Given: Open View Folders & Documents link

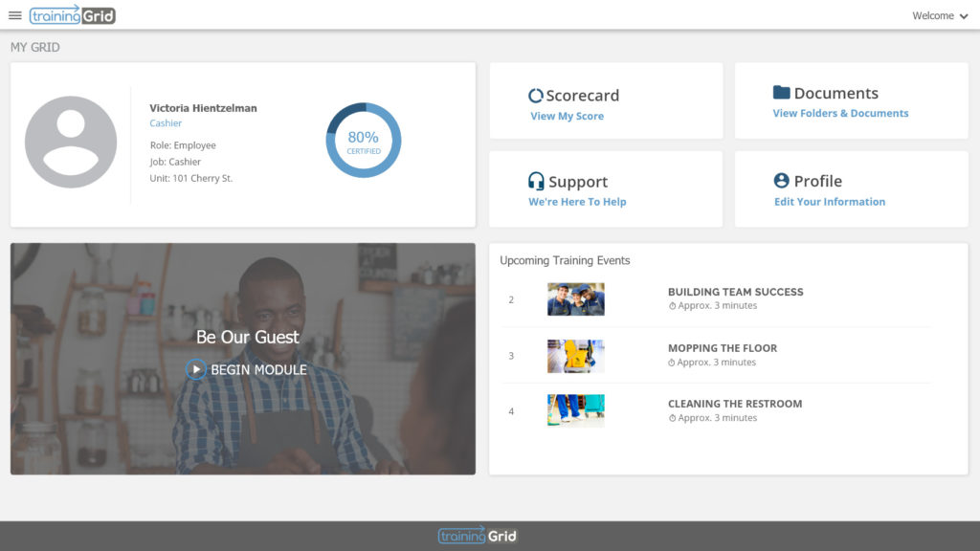Looking at the screenshot, I should (x=840, y=113).
